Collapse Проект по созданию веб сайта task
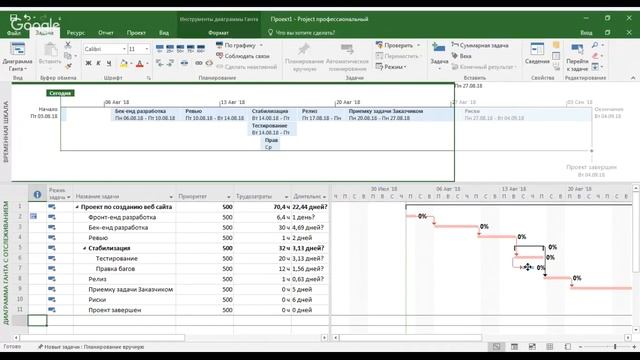 coord(77,207)
